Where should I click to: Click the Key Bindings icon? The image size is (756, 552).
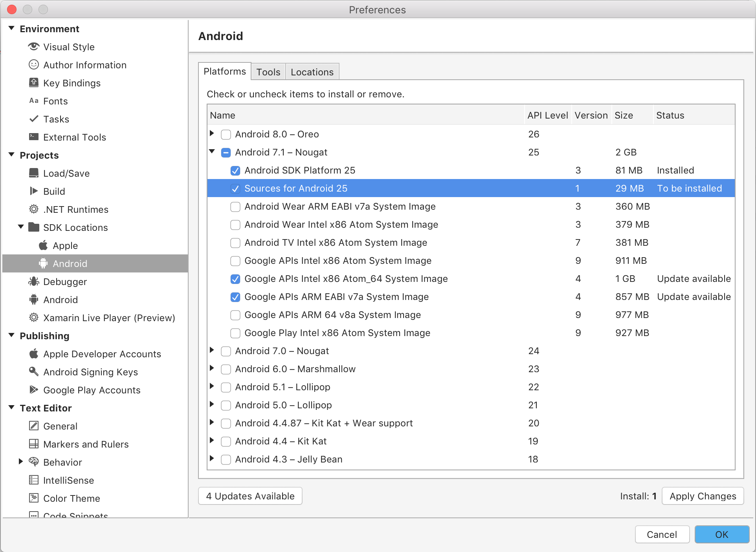[x=34, y=83]
